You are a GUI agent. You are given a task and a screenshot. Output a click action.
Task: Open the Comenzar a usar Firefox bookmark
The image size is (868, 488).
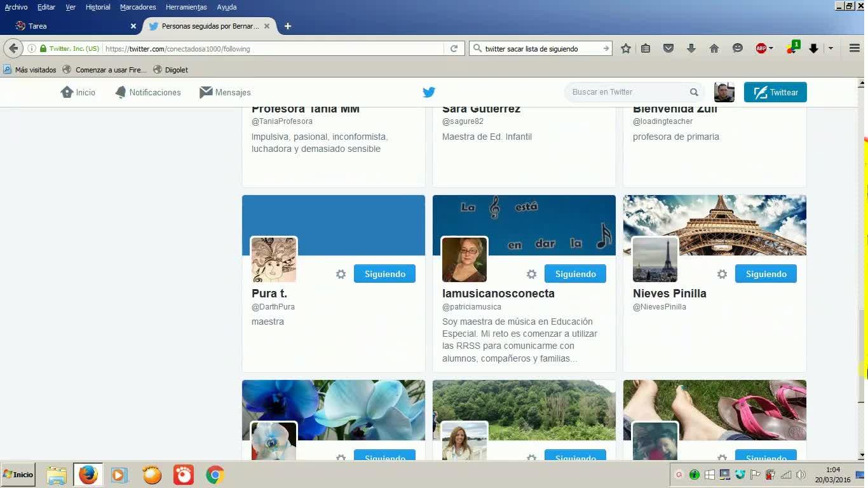(x=104, y=70)
